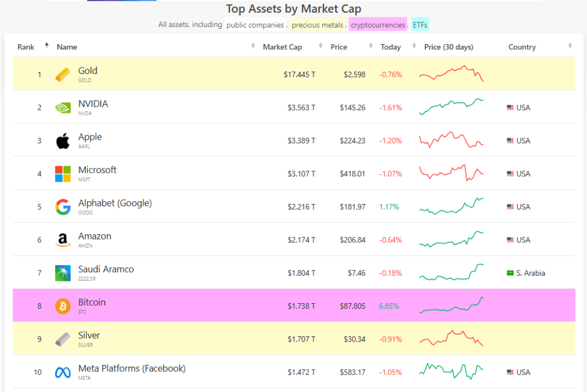
Task: Open the Silver asset link
Action: point(89,335)
